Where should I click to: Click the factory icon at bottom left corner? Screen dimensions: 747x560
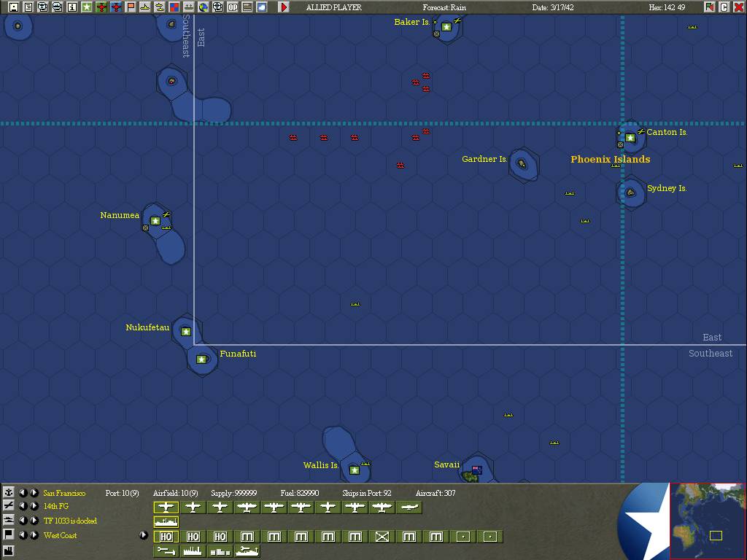[x=9, y=551]
